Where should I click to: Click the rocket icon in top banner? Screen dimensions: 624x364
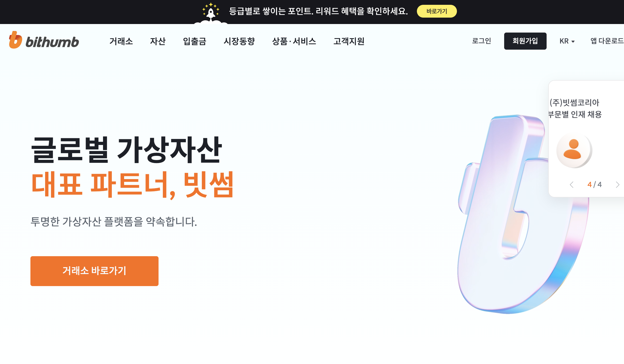(x=211, y=11)
